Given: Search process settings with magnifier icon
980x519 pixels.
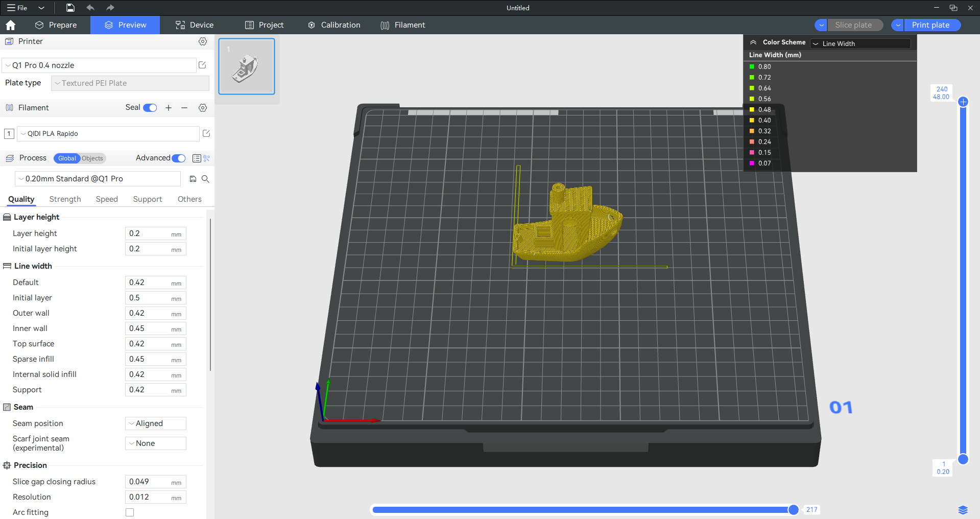Looking at the screenshot, I should (205, 179).
